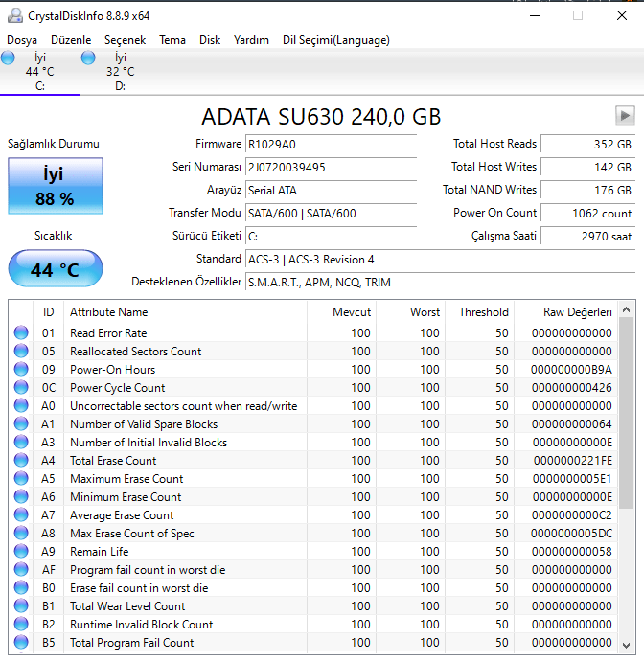Image resolution: width=644 pixels, height=662 pixels.
Task: Click the status icon for Erase fail count
Action: 21,587
